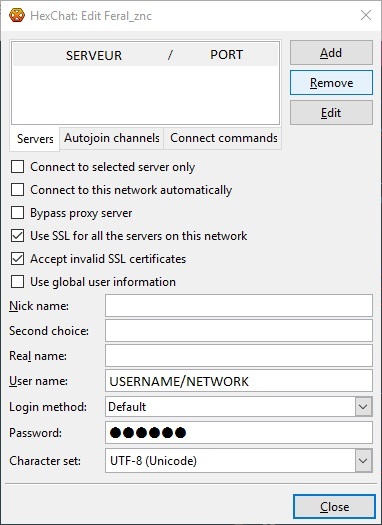Click the HexChat logo icon in title bar

coord(16,15)
